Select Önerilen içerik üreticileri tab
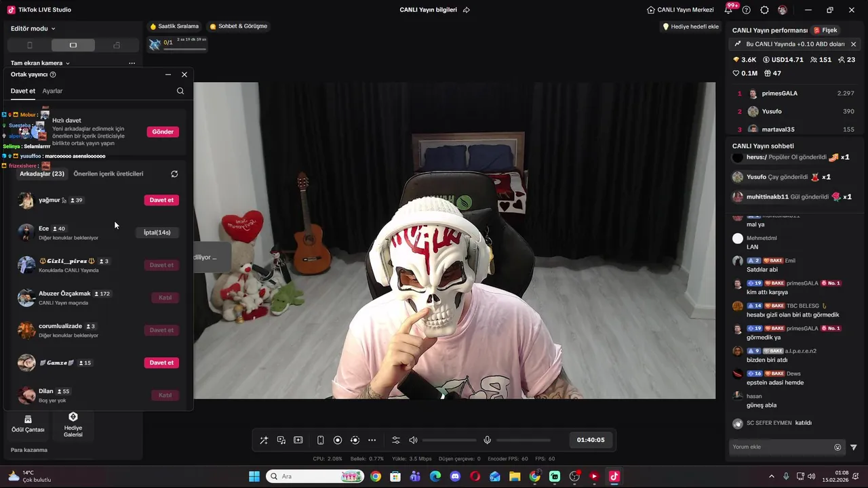Image resolution: width=868 pixels, height=488 pixels. coord(108,174)
